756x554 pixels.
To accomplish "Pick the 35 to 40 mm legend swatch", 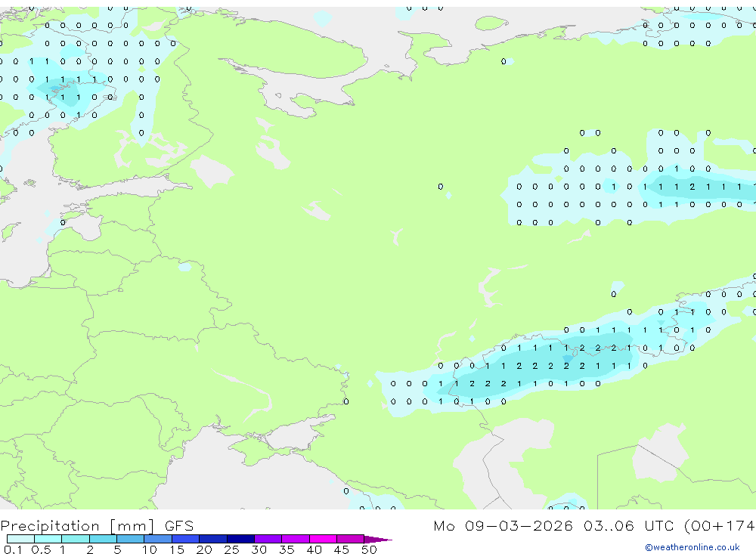I will (x=296, y=539).
